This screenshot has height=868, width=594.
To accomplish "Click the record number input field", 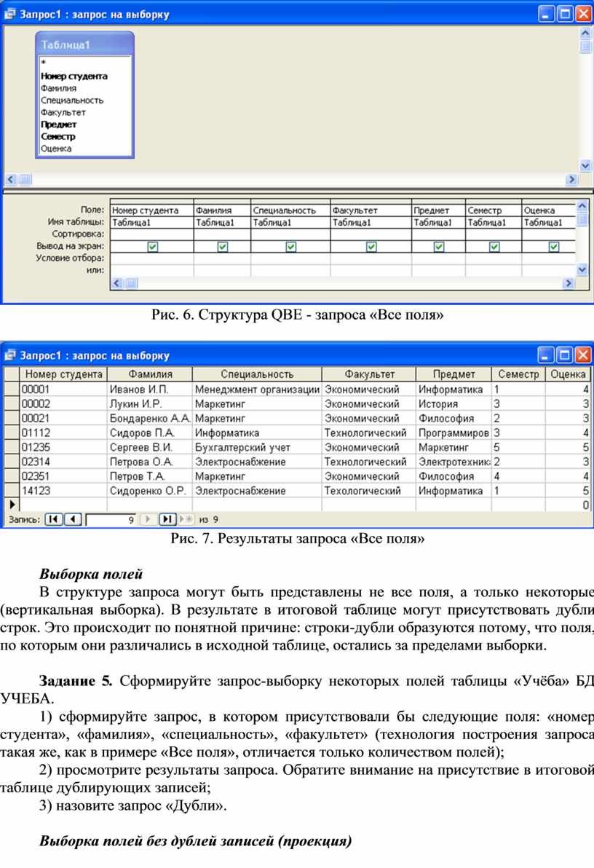I will coord(111,520).
